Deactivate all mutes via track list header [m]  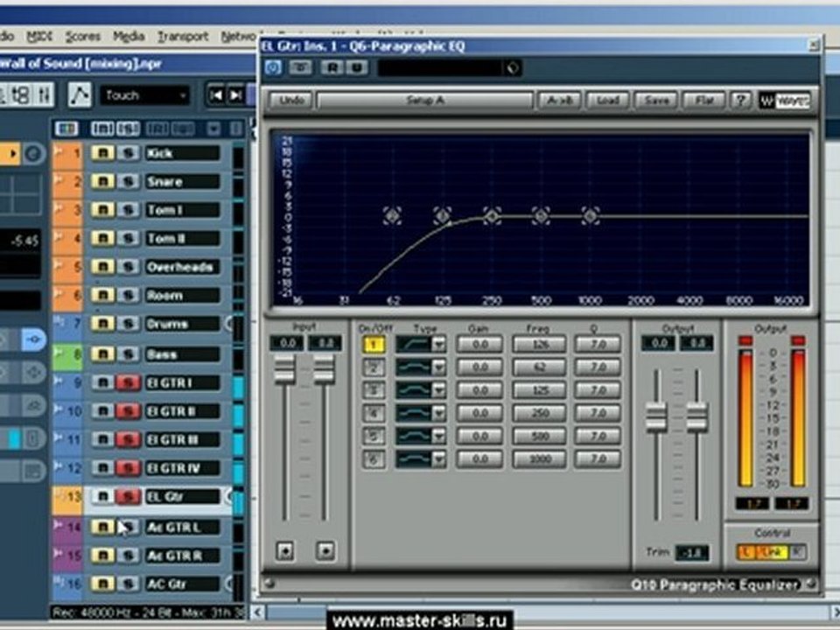tap(101, 129)
